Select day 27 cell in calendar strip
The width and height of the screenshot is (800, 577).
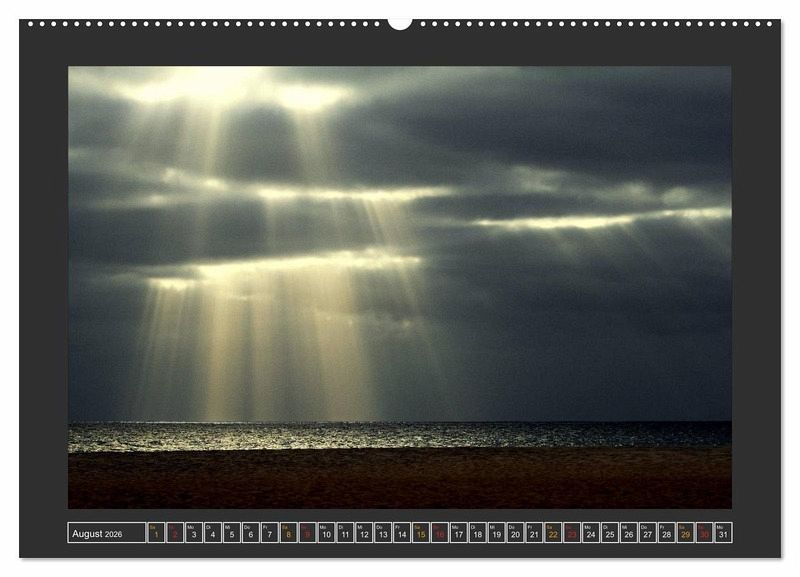[647, 532]
